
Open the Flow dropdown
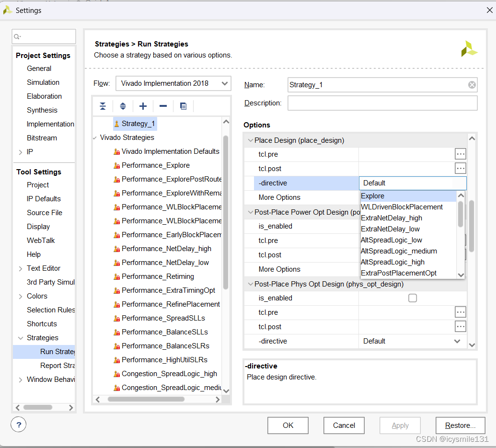tap(173, 83)
